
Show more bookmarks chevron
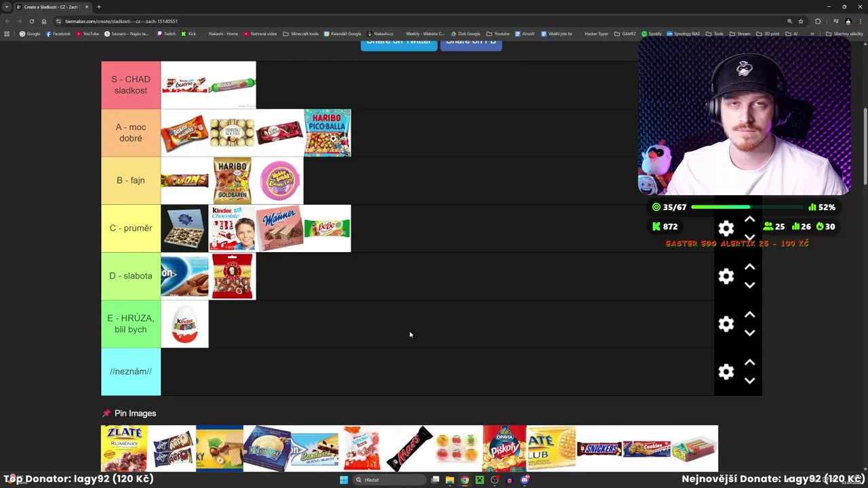click(812, 33)
